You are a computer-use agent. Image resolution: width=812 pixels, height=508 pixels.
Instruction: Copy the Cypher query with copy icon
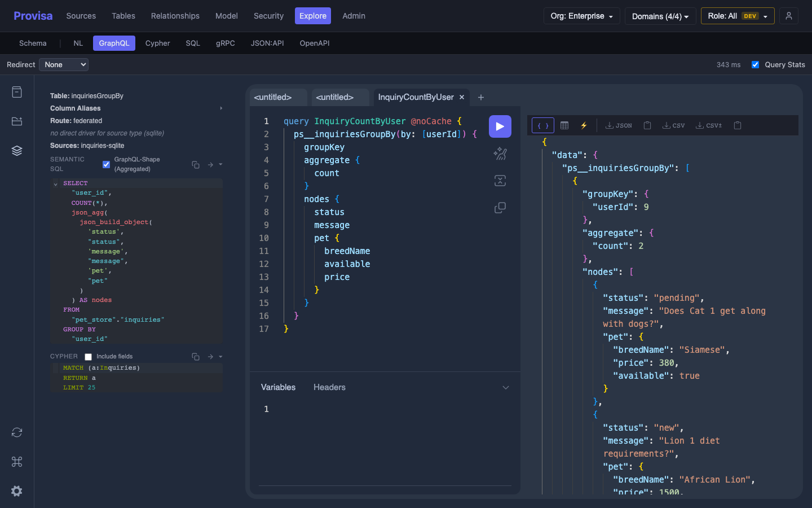point(196,357)
